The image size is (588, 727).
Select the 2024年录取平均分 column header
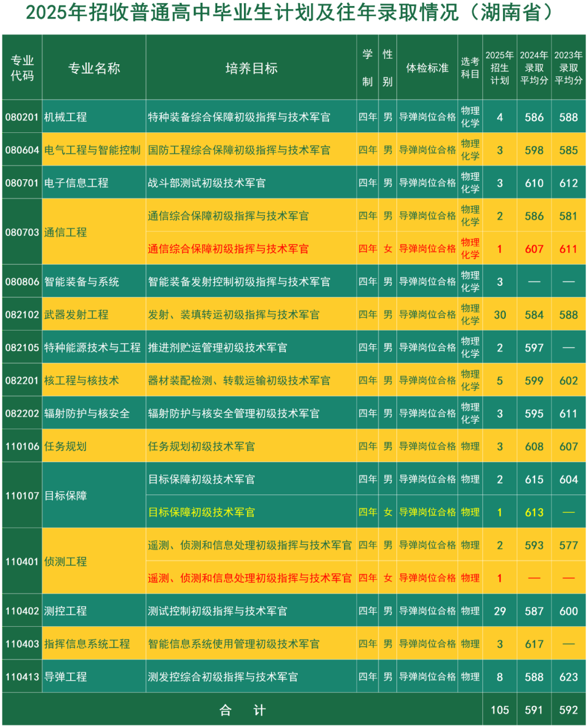(534, 68)
